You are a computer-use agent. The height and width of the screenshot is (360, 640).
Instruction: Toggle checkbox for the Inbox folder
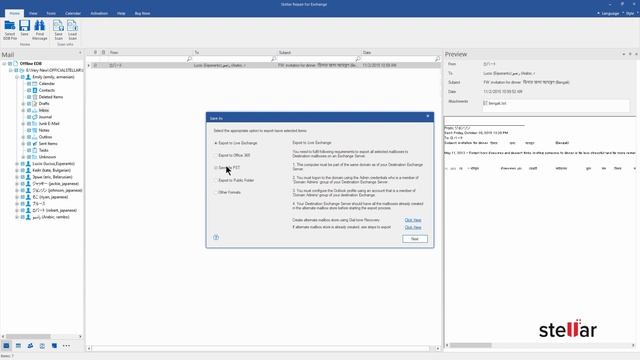[29, 110]
